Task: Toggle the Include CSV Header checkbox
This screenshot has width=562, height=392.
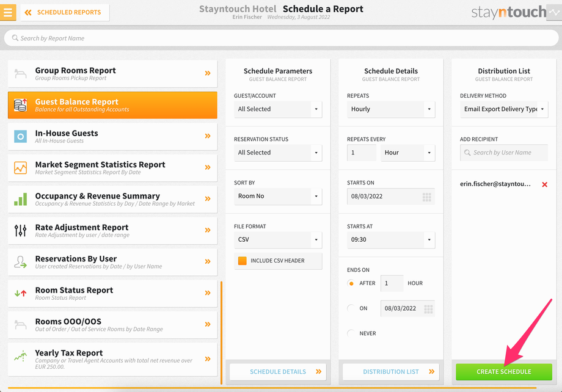Action: coord(243,261)
